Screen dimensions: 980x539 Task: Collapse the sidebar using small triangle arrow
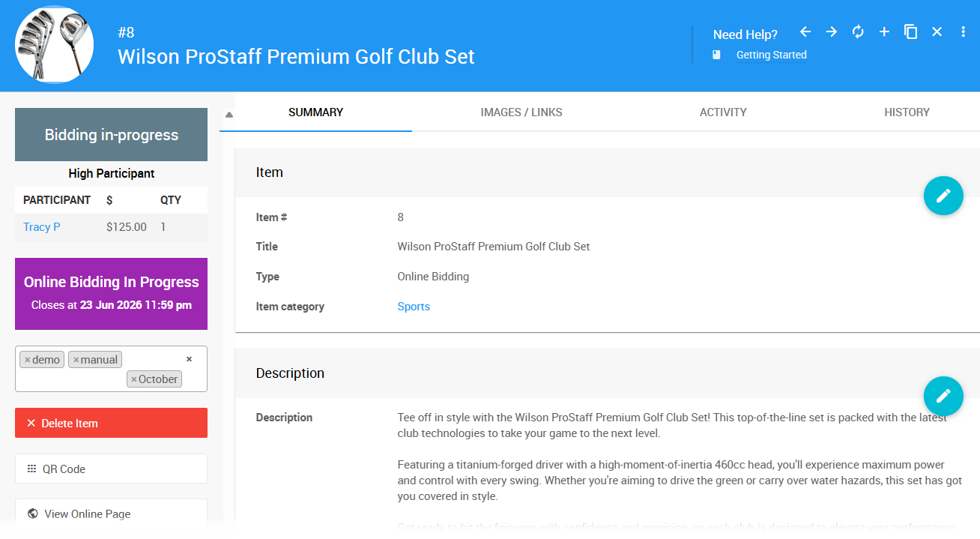click(x=229, y=115)
